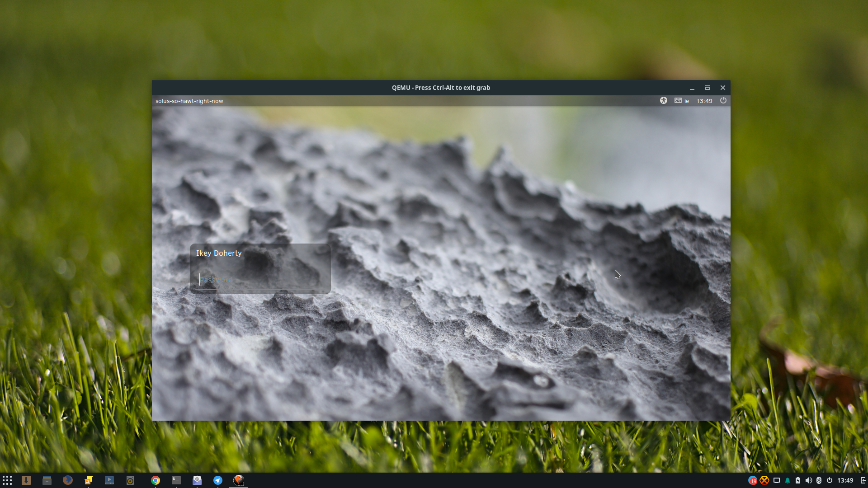Open the HexChat icon in the taskbar
This screenshot has width=868, height=488.
(x=89, y=480)
